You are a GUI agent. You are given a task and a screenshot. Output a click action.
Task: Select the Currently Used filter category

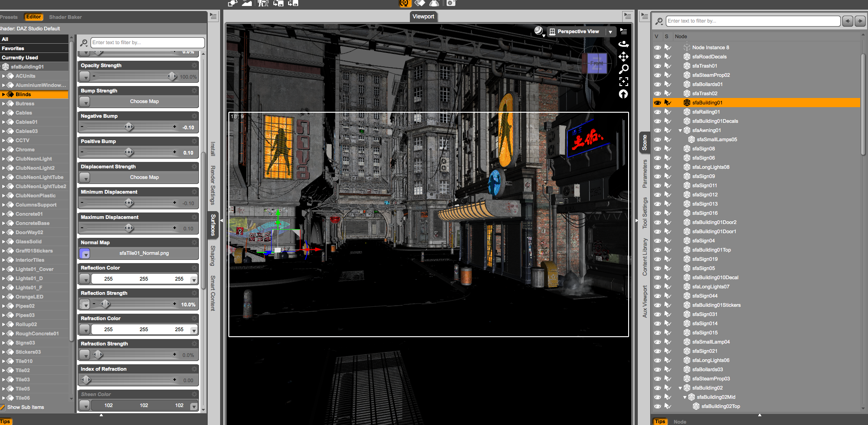(34, 57)
